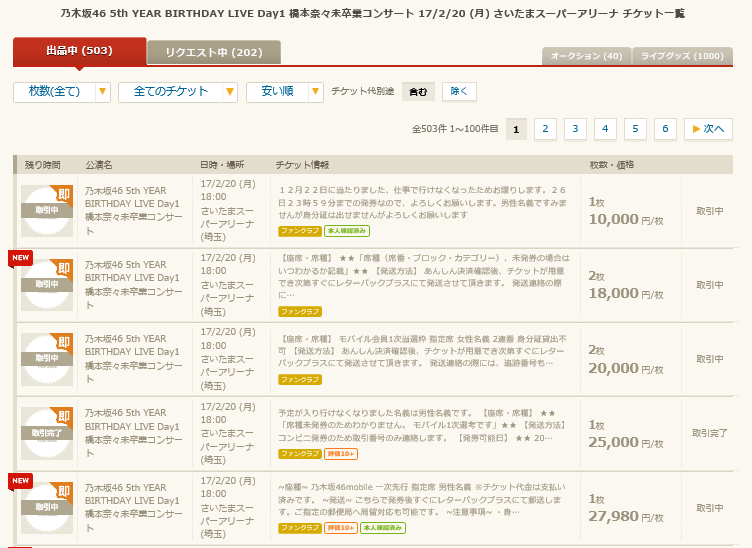This screenshot has height=548, width=752.
Task: Click description starting 予定が入り行けなくなりました
Action: point(423,426)
